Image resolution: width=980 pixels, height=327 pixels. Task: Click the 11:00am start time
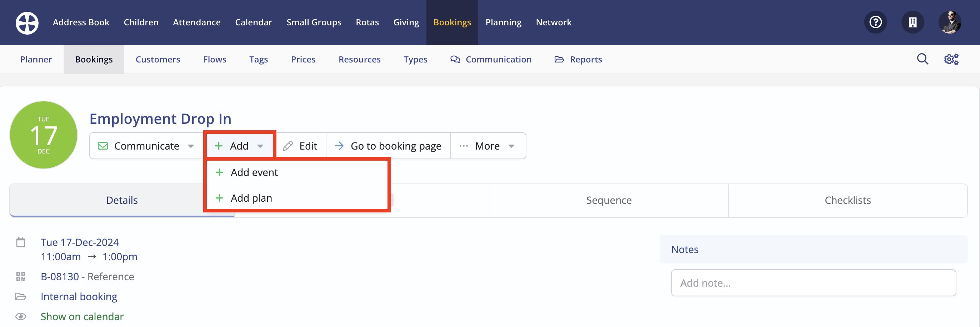pos(60,257)
